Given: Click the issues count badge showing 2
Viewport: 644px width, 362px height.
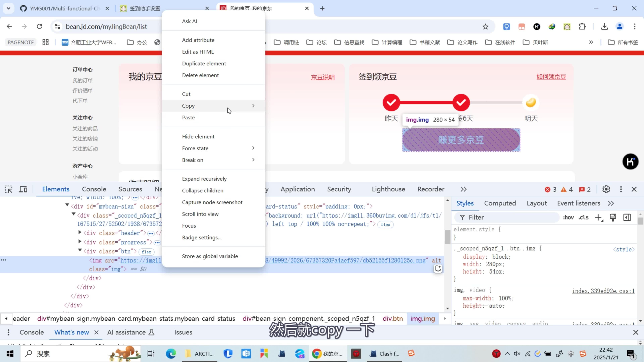Looking at the screenshot, I should pyautogui.click(x=585, y=190).
